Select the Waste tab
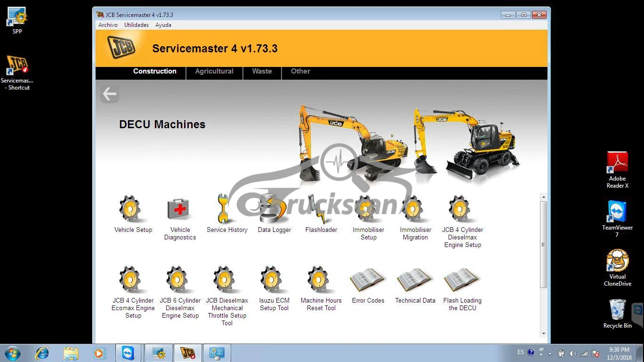 coord(262,72)
